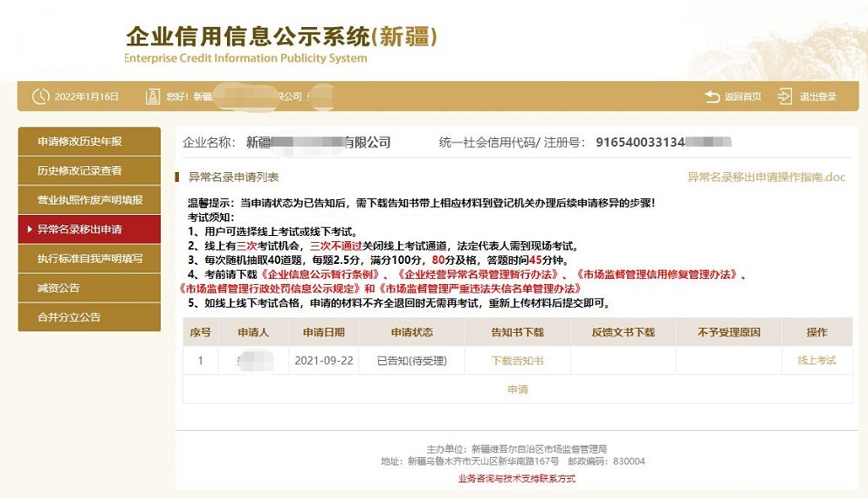Click the clock icon beside the date
This screenshot has height=499, width=868.
pyautogui.click(x=40, y=96)
